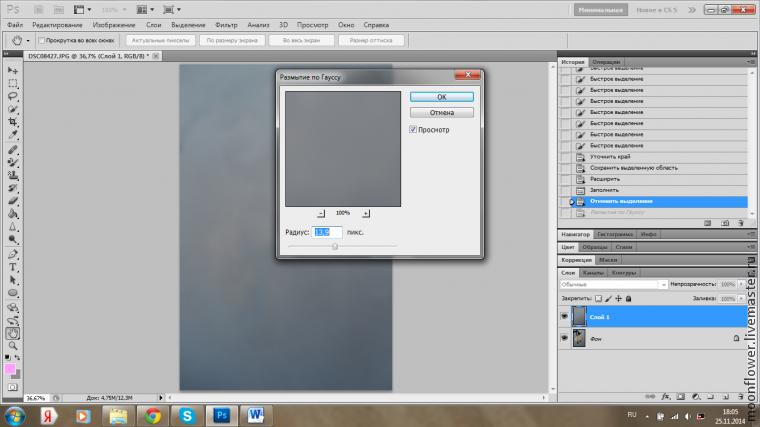This screenshot has width=760, height=427.
Task: Click the Hand tool in the toolbox
Action: click(13, 333)
